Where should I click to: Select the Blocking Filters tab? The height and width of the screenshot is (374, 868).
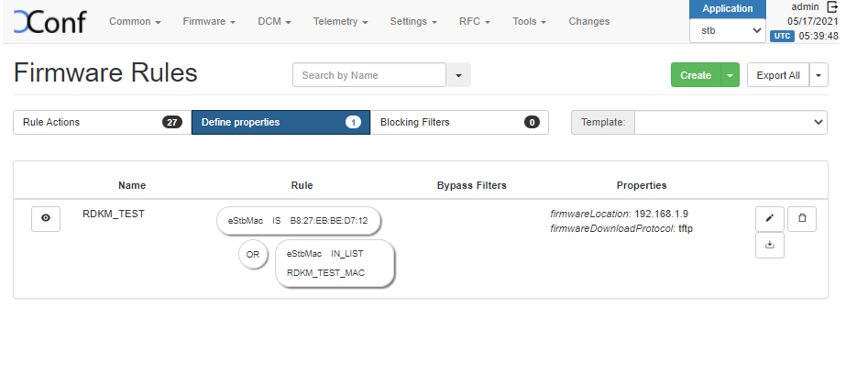(458, 122)
